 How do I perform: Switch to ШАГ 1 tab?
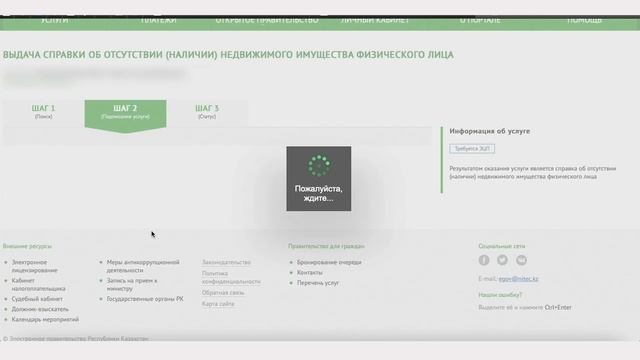pos(44,112)
